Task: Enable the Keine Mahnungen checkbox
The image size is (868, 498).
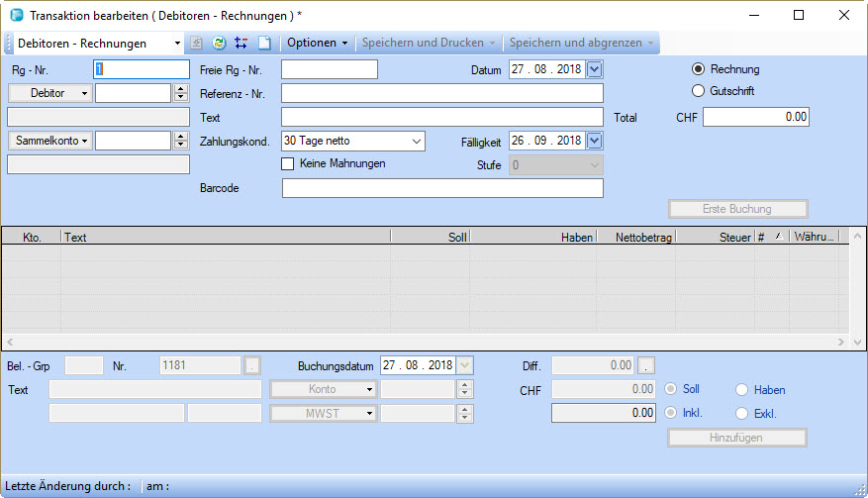Action: point(289,163)
